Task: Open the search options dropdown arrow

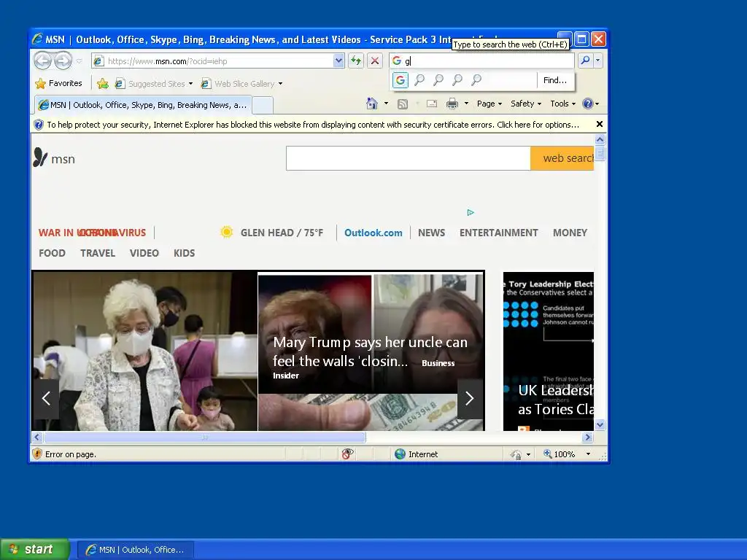Action: pos(597,61)
